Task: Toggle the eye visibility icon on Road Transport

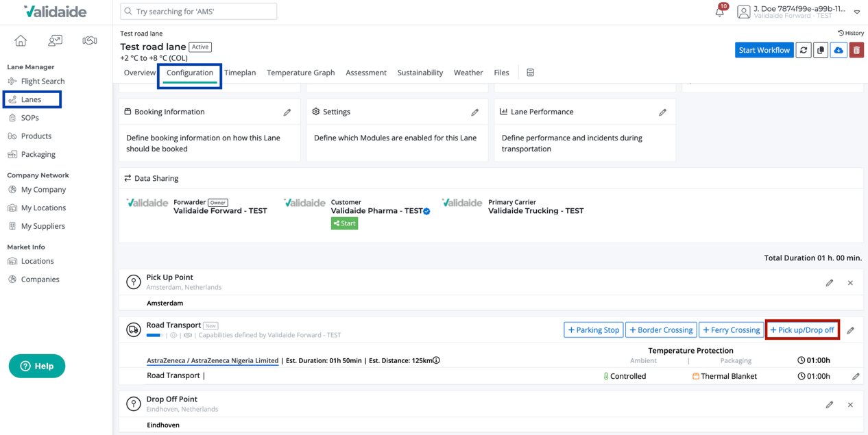Action: [x=171, y=335]
